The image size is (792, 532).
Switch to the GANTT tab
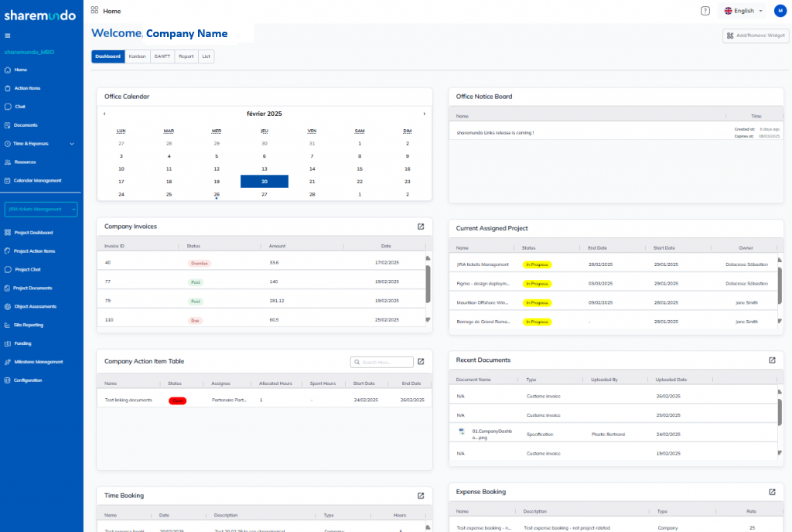click(162, 56)
